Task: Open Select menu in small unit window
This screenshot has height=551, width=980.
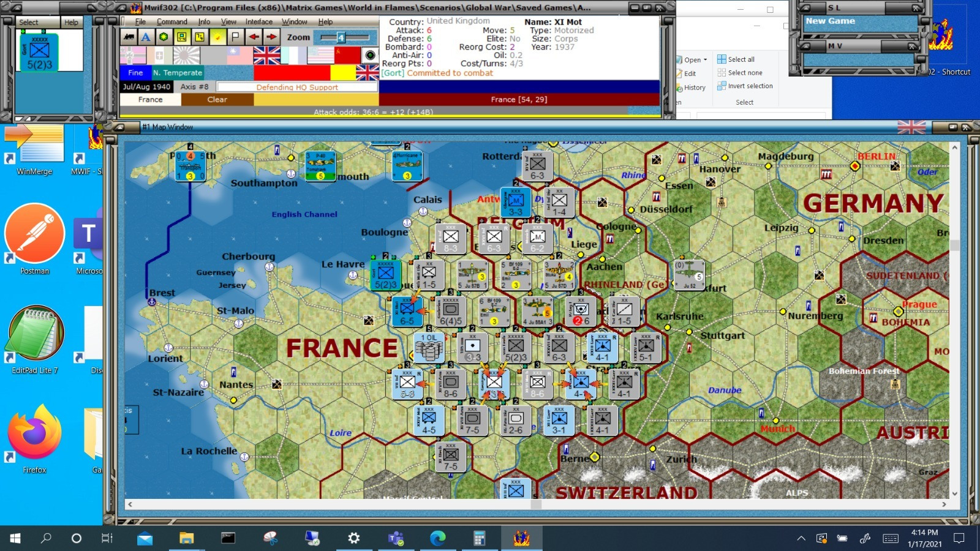Action: point(28,22)
